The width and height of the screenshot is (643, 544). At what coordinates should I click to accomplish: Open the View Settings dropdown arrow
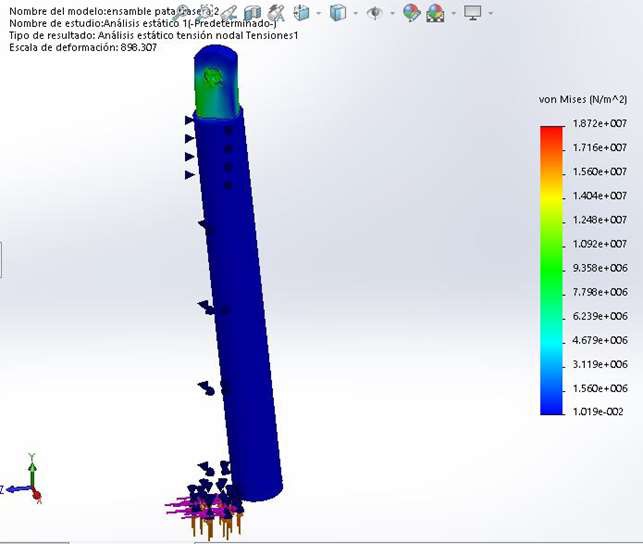(x=491, y=14)
